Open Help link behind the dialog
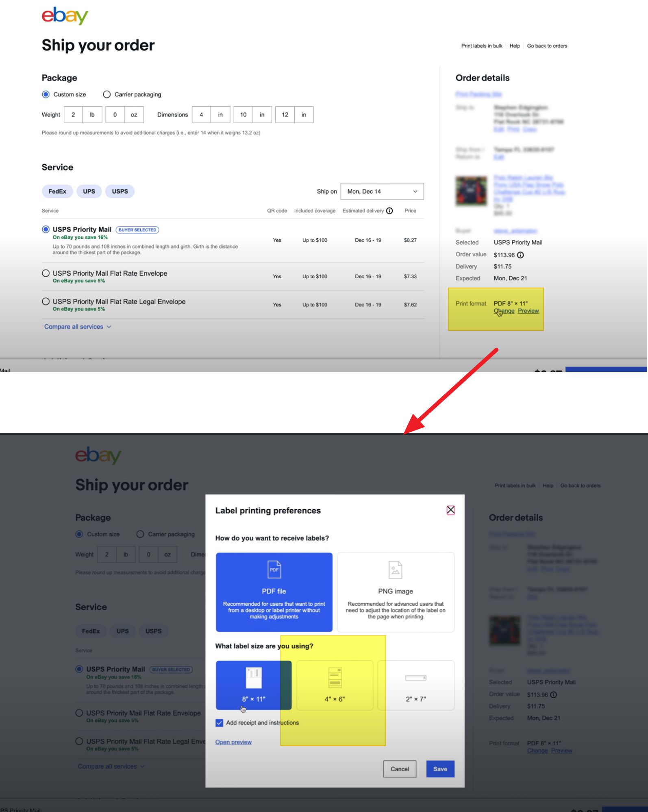 point(548,486)
